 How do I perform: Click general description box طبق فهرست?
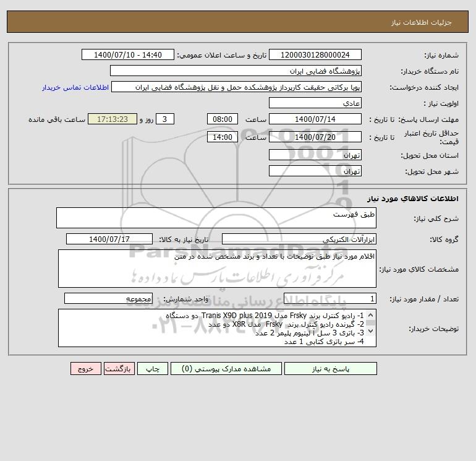coord(216,218)
